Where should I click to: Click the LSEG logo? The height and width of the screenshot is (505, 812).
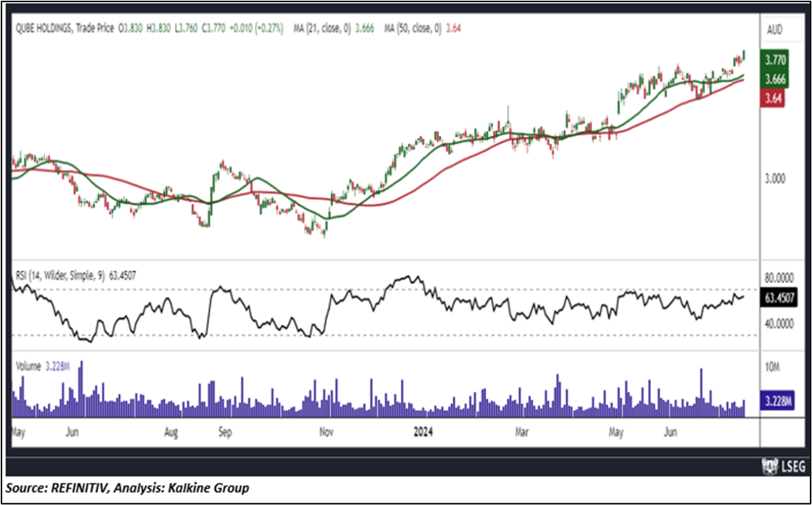pos(784,467)
